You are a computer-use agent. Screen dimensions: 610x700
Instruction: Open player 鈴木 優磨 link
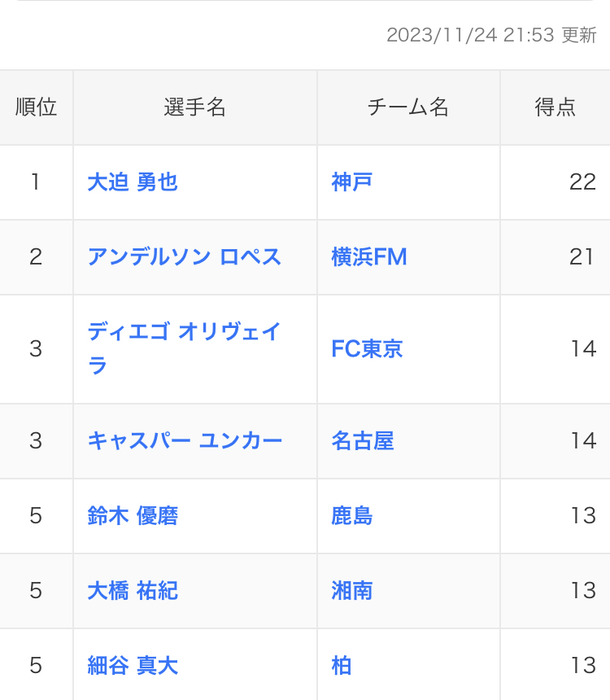(133, 516)
